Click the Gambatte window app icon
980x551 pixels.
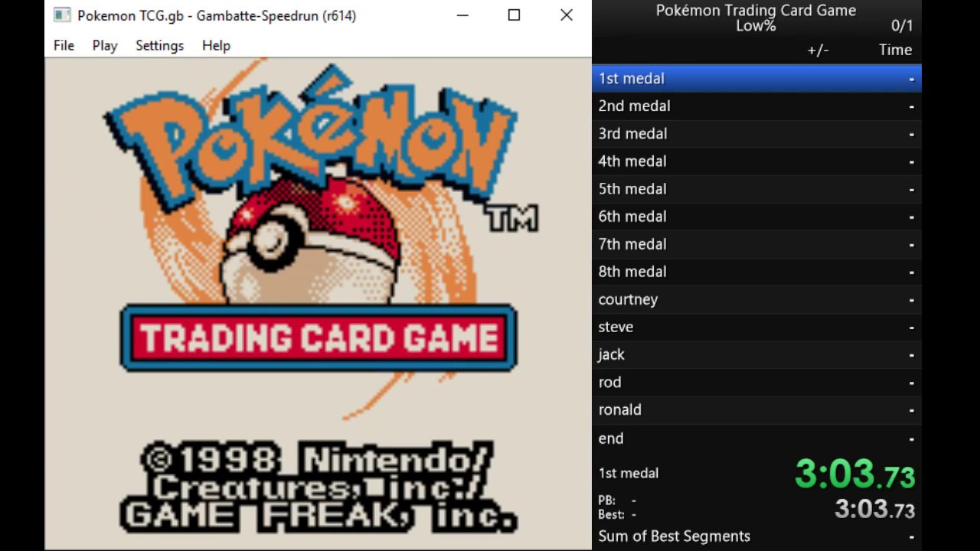point(63,15)
